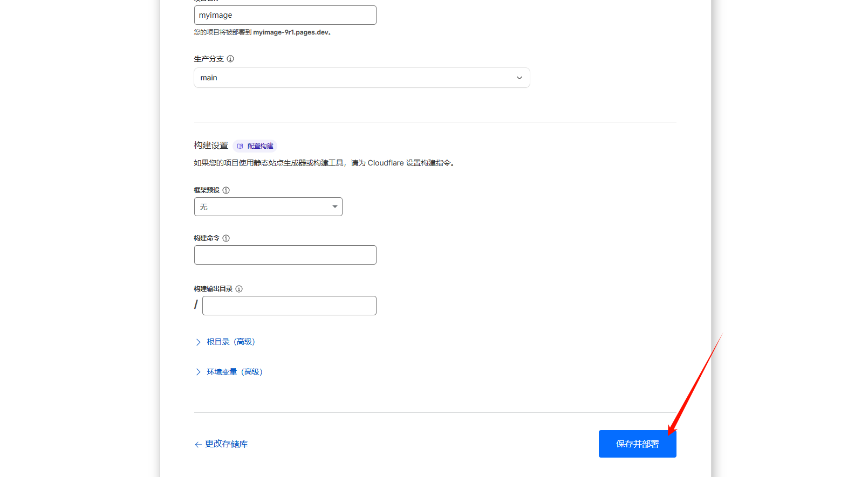Click the info icon beside 构建输出目录

click(x=239, y=289)
